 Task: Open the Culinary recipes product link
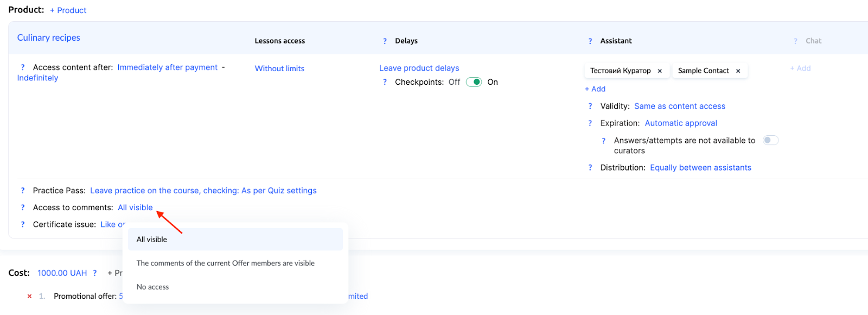point(49,37)
